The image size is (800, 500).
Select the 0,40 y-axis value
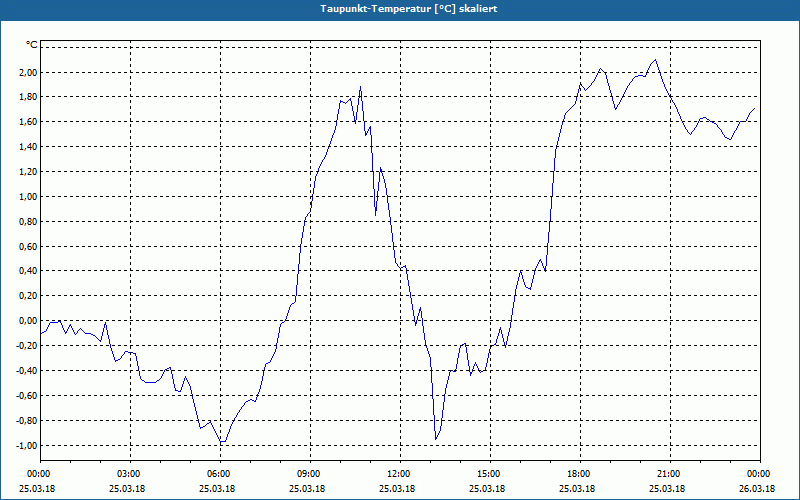[x=29, y=271]
